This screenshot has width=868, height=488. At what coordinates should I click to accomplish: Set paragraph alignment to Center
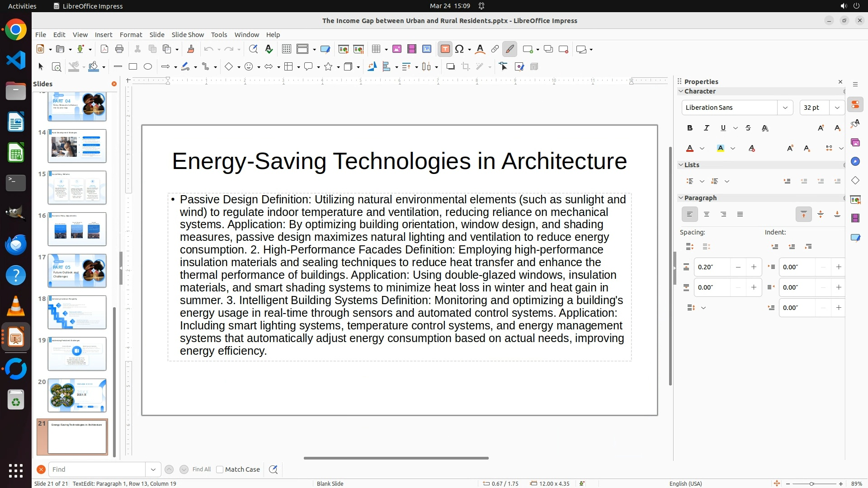point(707,215)
